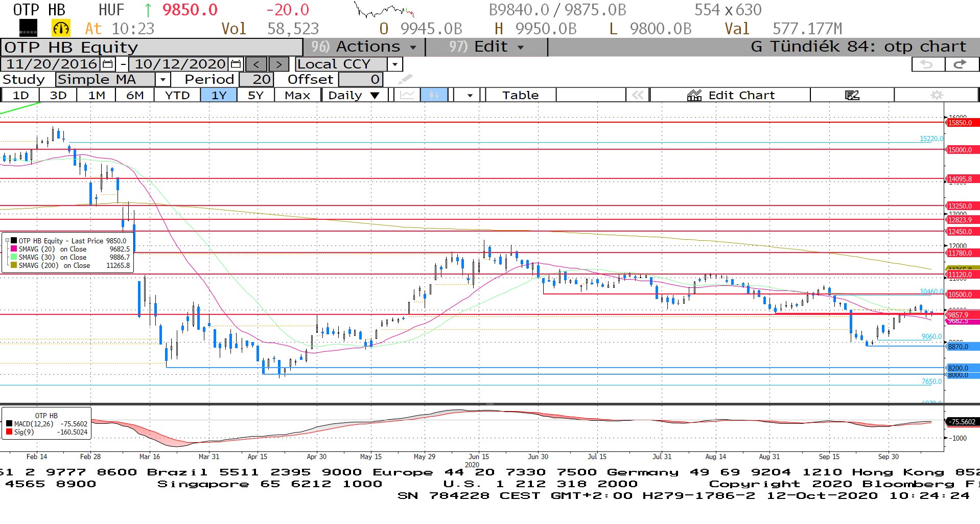Viewport: 980px width, 524px height.
Task: Open the start date calendar picker
Action: tap(108, 64)
